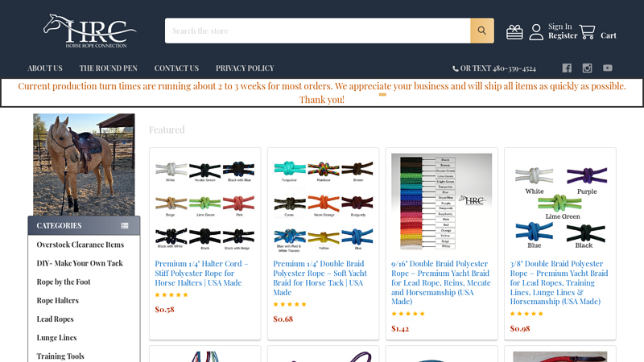Click the Sign In link
The image size is (644, 362).
[x=560, y=27]
